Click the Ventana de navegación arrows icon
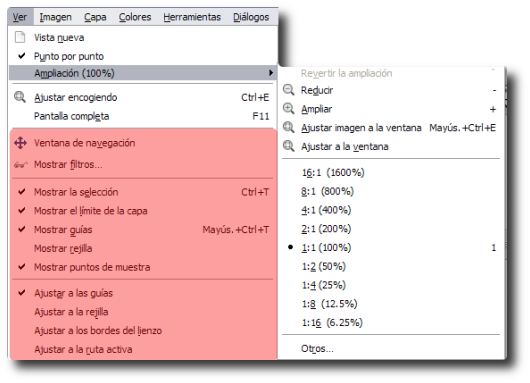Image resolution: width=530 pixels, height=383 pixels. 20,143
